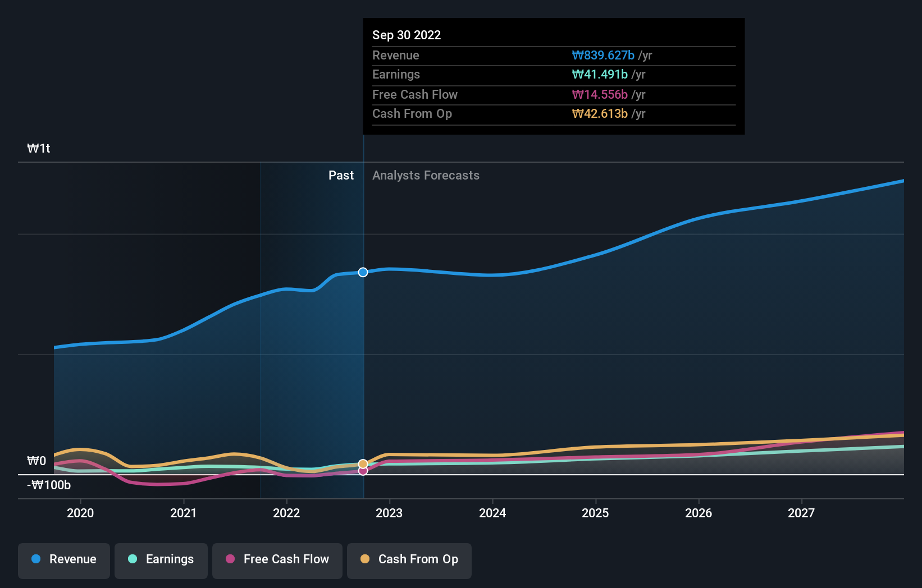Select the blue Revenue data point marker

[x=363, y=272]
